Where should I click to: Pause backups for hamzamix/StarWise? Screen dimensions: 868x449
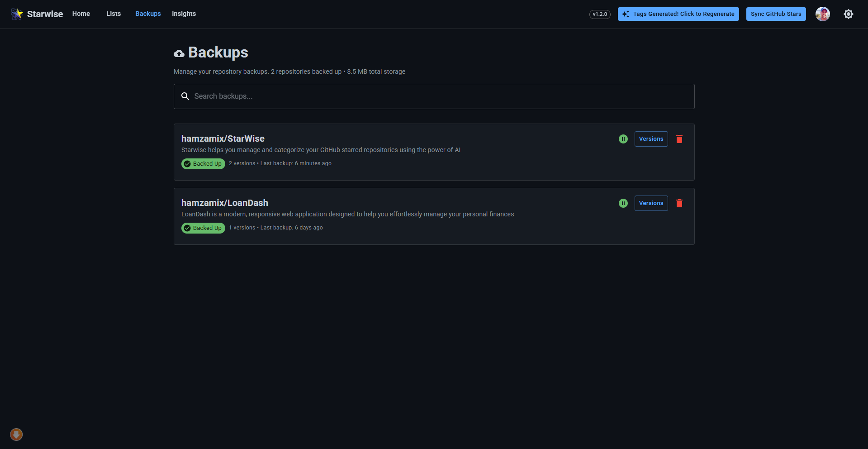pos(623,139)
